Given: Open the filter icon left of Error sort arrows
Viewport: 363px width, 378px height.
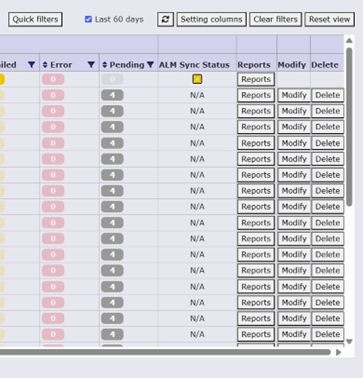Looking at the screenshot, I should [x=32, y=65].
